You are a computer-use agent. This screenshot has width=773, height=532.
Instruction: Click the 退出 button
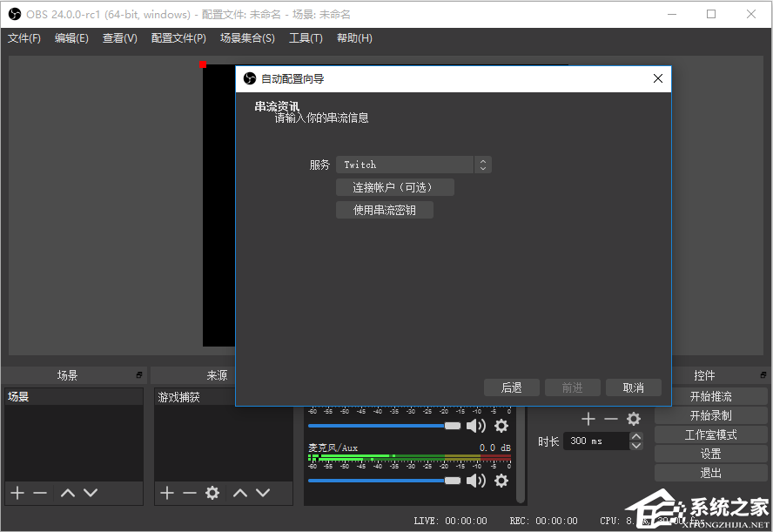click(710, 474)
